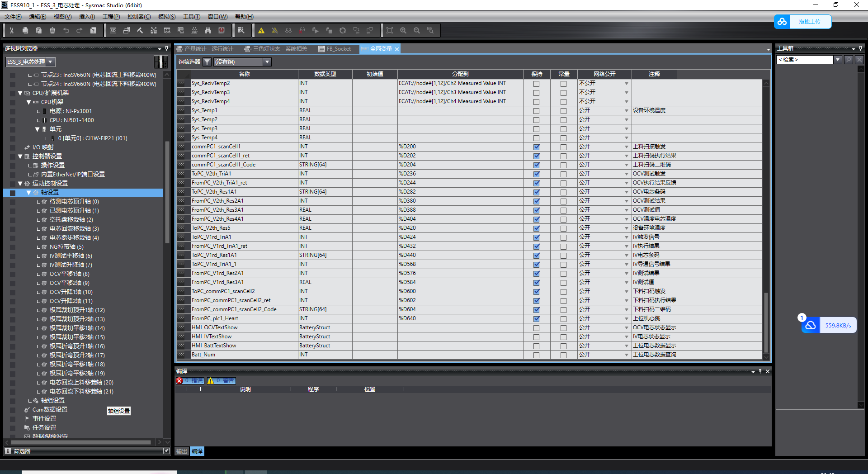Click the variable table vertical scrollbar
Image resolution: width=868 pixels, height=474 pixels.
766,322
